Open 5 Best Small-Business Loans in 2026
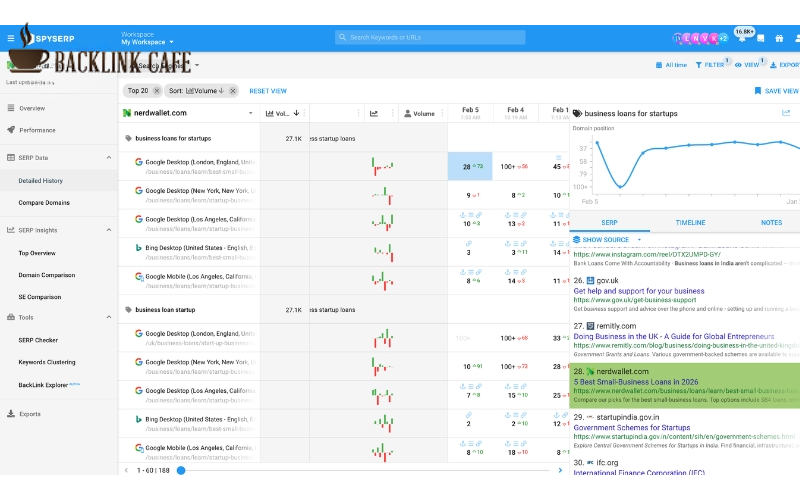This screenshot has height=500, width=800. pos(636,382)
